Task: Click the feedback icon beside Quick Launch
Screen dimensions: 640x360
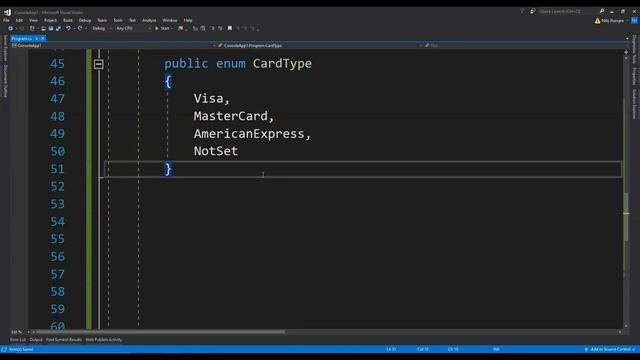Action: pyautogui.click(x=533, y=11)
